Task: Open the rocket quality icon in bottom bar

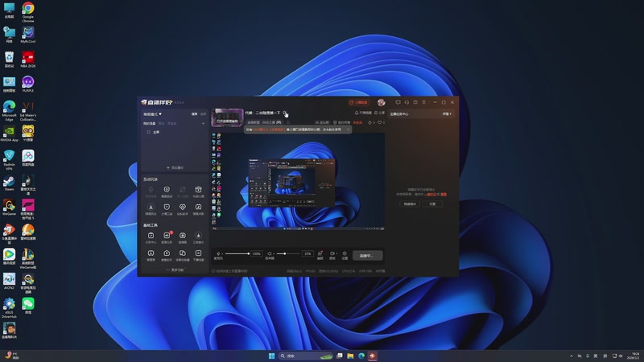Action: 320,253
